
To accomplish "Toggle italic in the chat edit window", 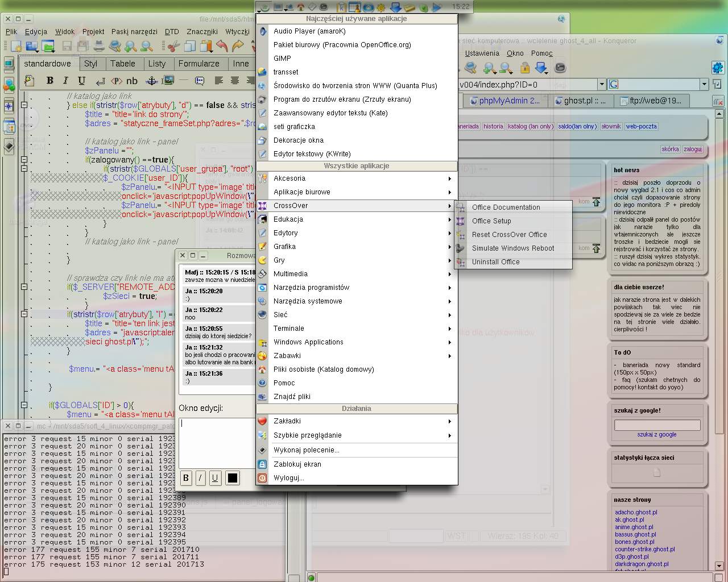I will click(200, 478).
